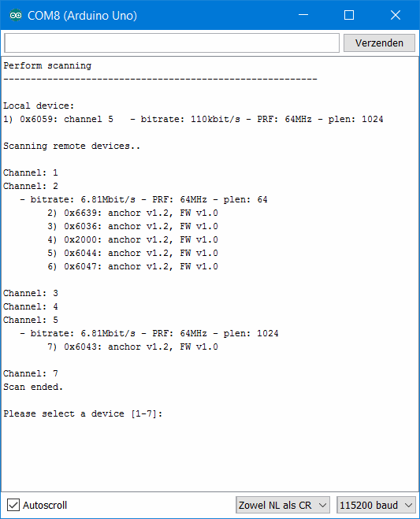Click the line ending dropdown chevron arrow

click(322, 506)
